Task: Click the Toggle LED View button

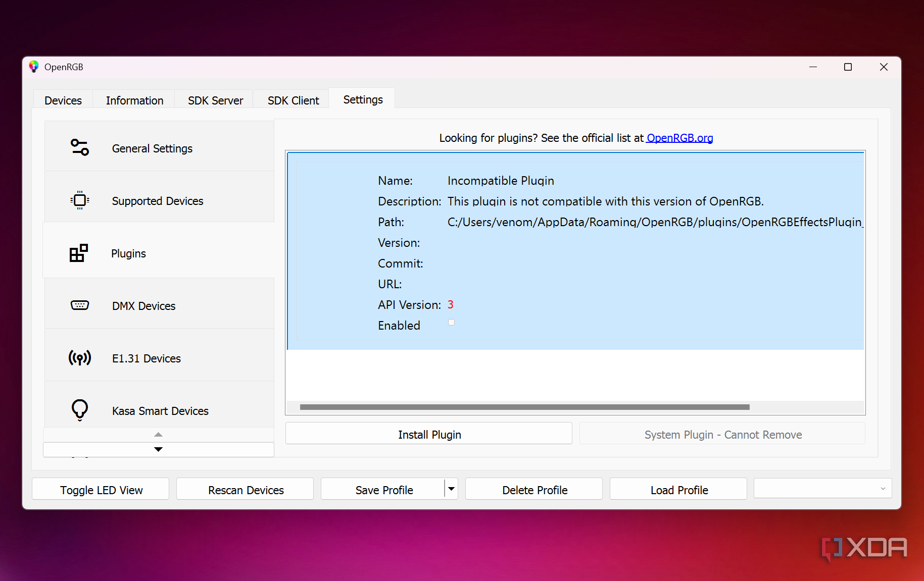Action: (x=101, y=490)
